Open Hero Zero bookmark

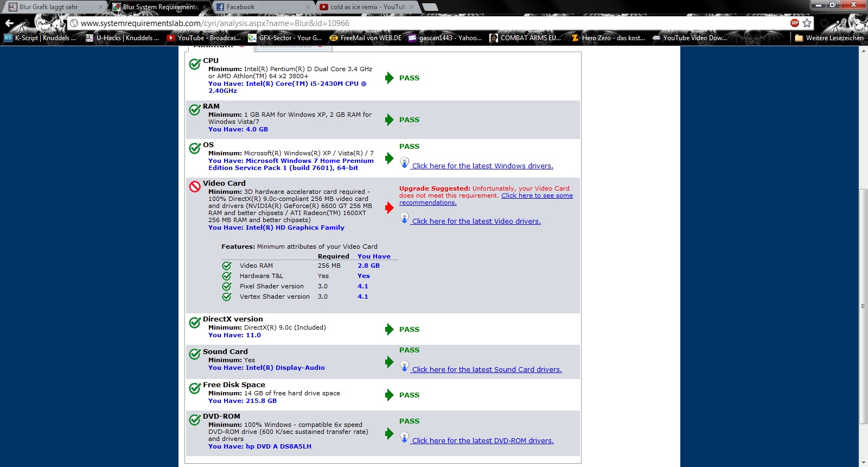(608, 38)
